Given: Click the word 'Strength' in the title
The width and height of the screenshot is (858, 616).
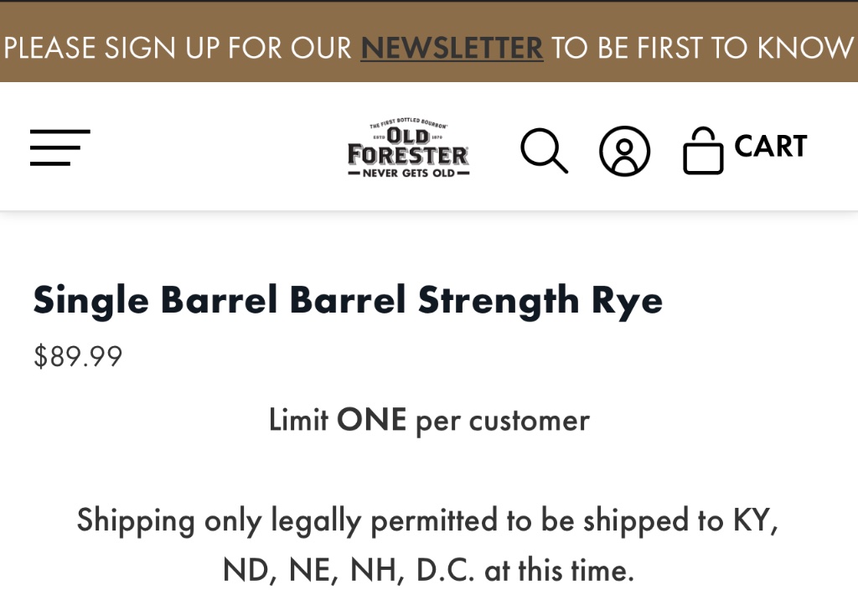Looking at the screenshot, I should pos(499,300).
